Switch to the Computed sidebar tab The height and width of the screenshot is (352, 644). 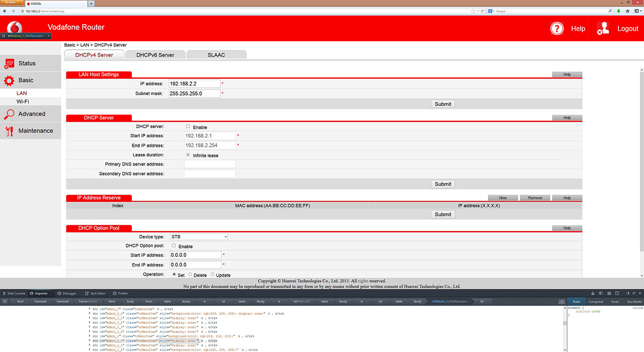pos(596,302)
